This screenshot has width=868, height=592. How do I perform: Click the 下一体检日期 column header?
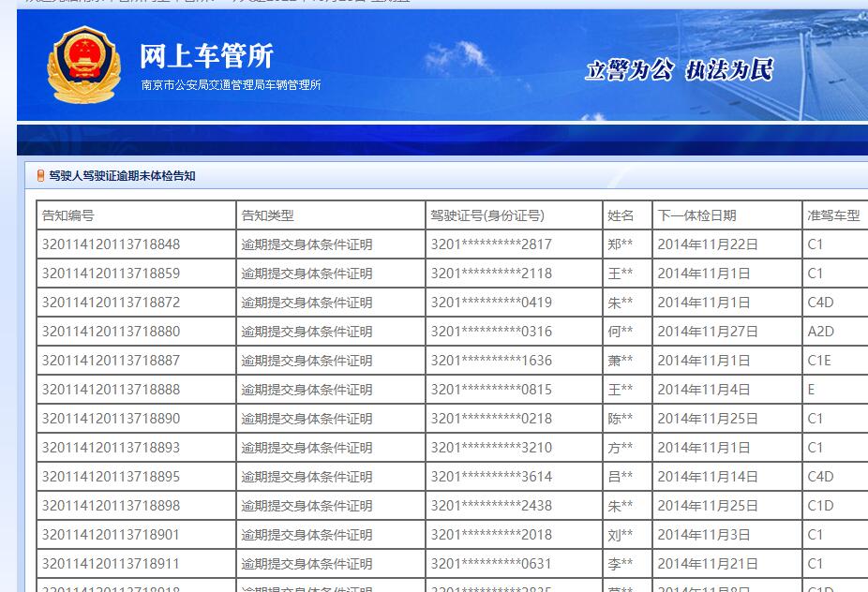pos(696,215)
